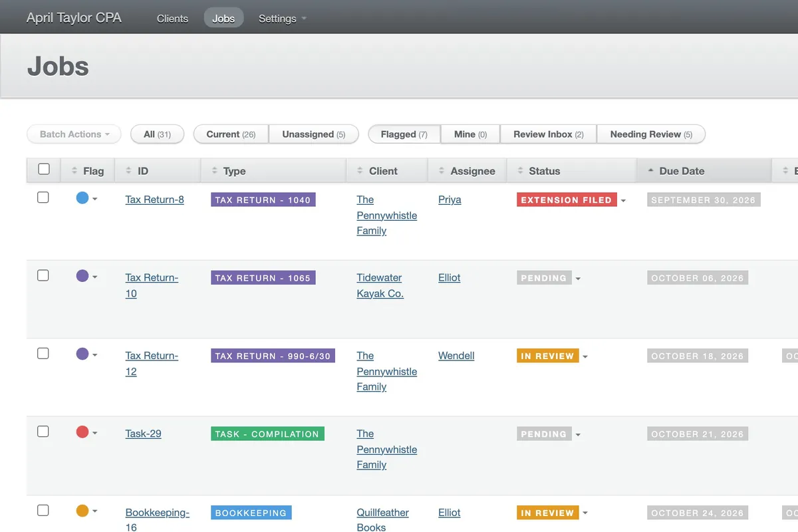Select the red flag dot for Task-29
This screenshot has height=532, width=798.
point(82,432)
